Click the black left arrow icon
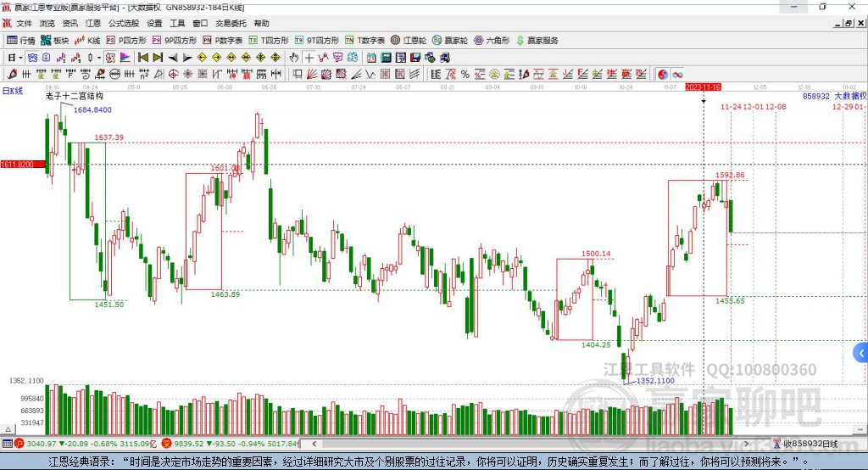Image resolution: width=868 pixels, height=470 pixels. pyautogui.click(x=173, y=58)
